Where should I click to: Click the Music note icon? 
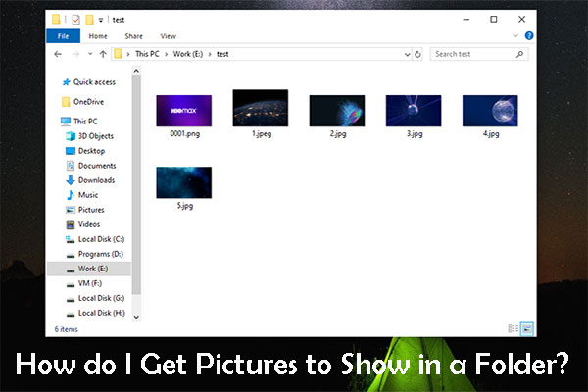click(71, 195)
